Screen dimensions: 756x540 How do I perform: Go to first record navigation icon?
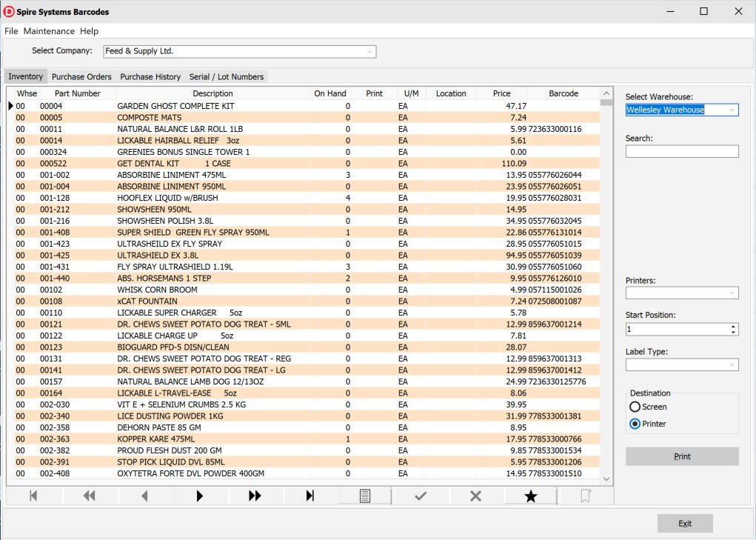pos(33,496)
